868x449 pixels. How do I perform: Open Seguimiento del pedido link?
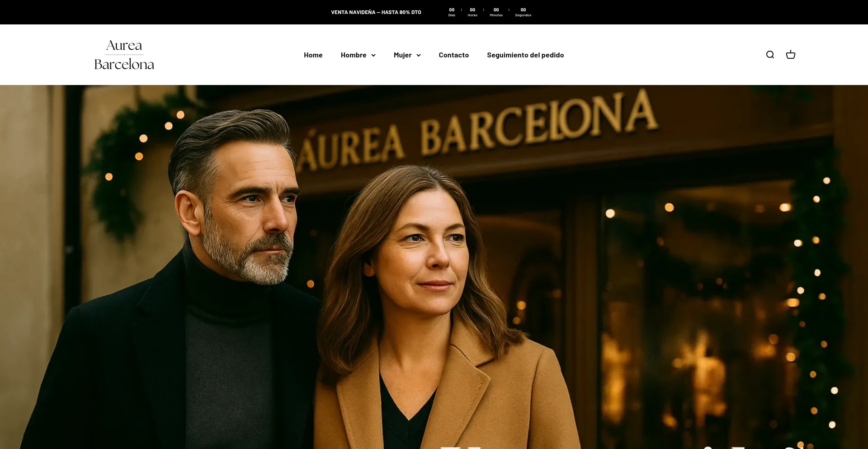[x=525, y=55]
